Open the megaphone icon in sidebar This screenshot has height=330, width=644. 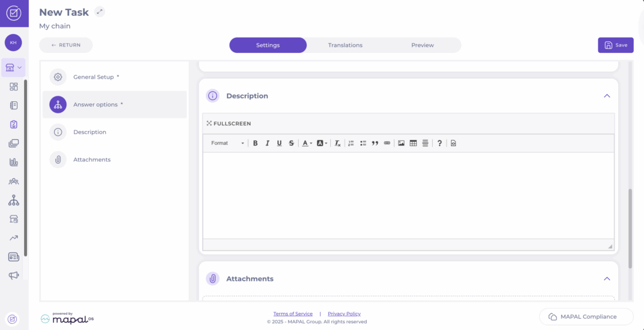(x=13, y=275)
